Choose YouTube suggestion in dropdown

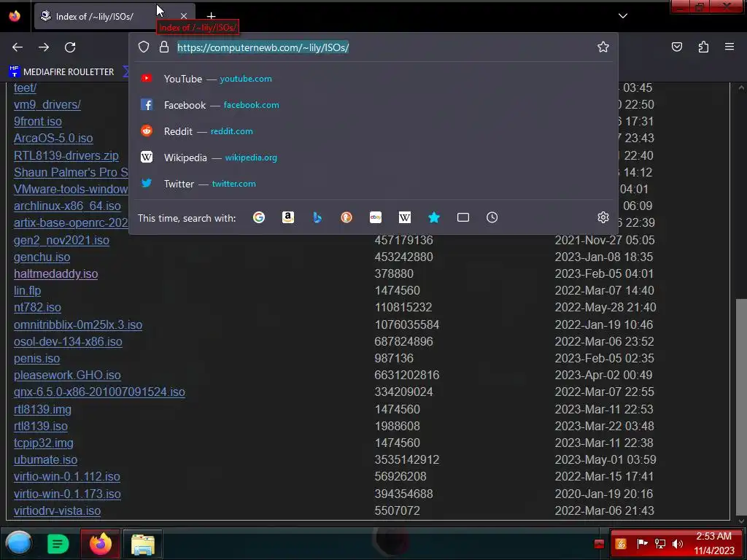373,79
